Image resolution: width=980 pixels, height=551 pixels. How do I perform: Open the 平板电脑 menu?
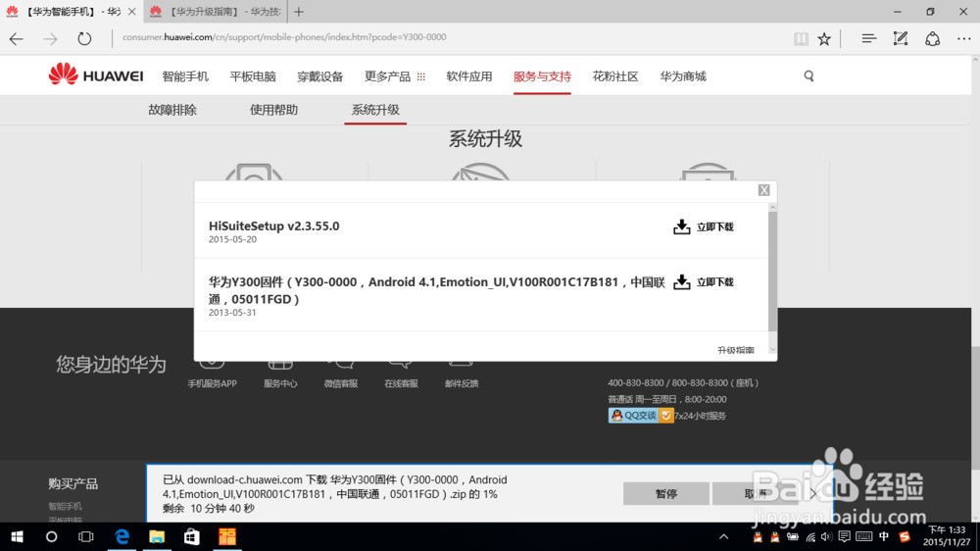253,76
